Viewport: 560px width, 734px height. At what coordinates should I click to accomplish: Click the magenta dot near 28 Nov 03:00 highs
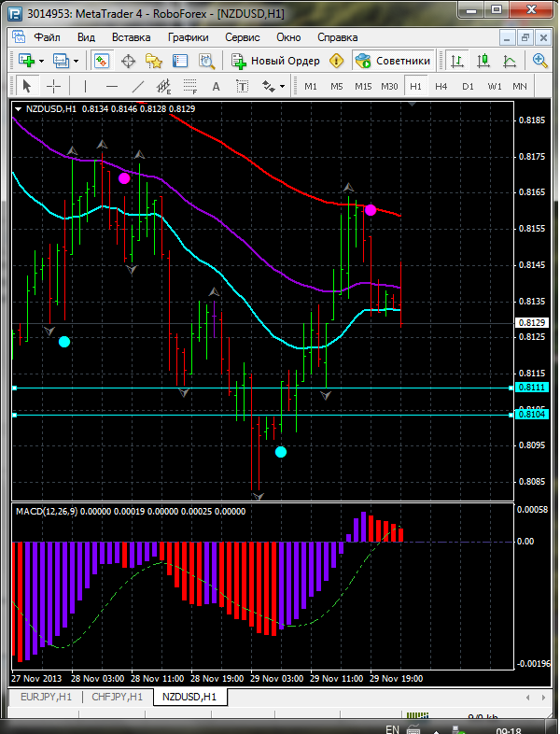124,177
